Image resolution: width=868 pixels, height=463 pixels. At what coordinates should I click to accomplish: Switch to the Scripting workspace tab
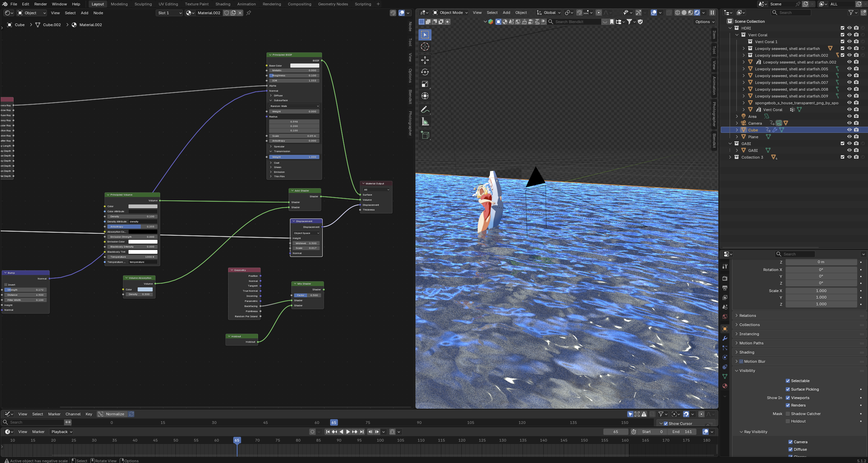click(x=363, y=4)
